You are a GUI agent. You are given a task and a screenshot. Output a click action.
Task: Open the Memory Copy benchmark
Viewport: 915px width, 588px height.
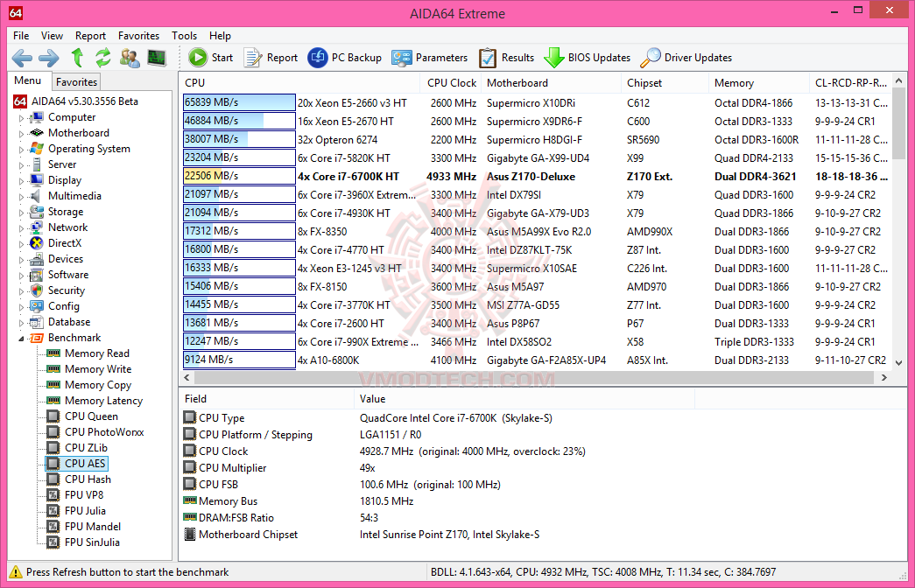[98, 385]
